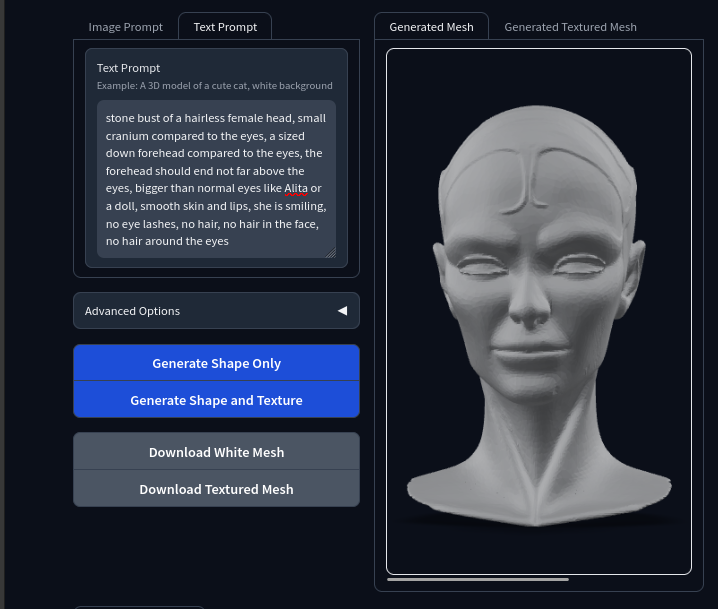The height and width of the screenshot is (609, 718).
Task: Click Download Textured Mesh button
Action: tap(216, 489)
